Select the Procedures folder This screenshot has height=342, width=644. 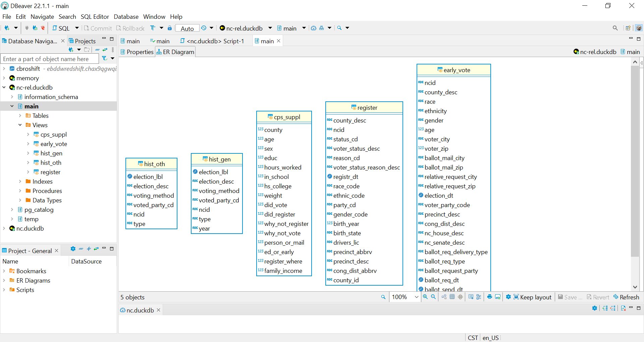click(47, 191)
